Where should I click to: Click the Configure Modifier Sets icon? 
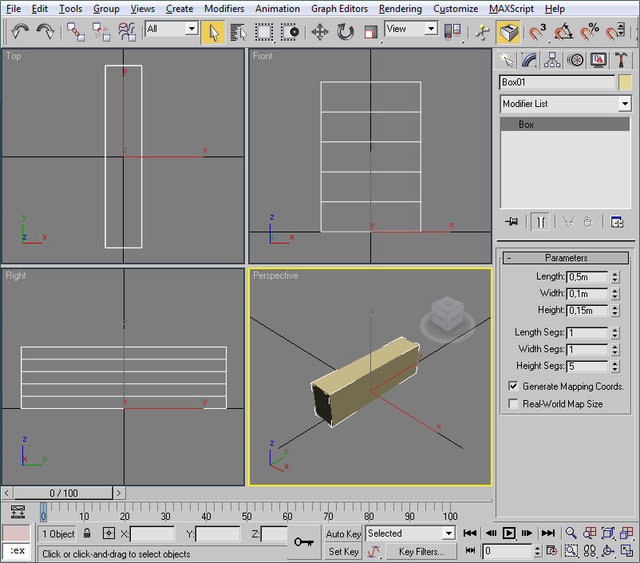point(617,222)
